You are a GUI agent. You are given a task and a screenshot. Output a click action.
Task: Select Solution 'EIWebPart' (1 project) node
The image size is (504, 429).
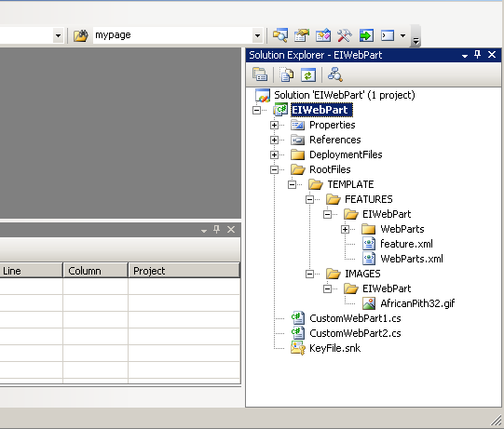pos(345,95)
